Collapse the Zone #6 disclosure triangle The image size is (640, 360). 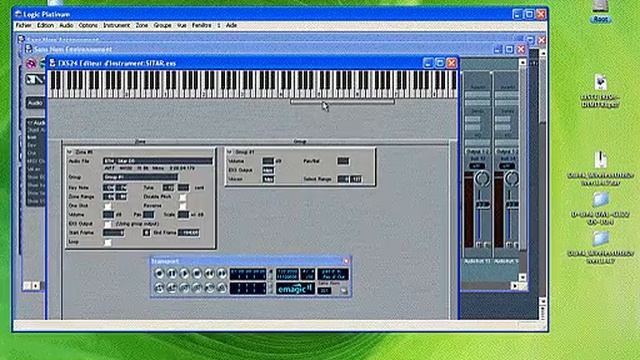[x=69, y=152]
